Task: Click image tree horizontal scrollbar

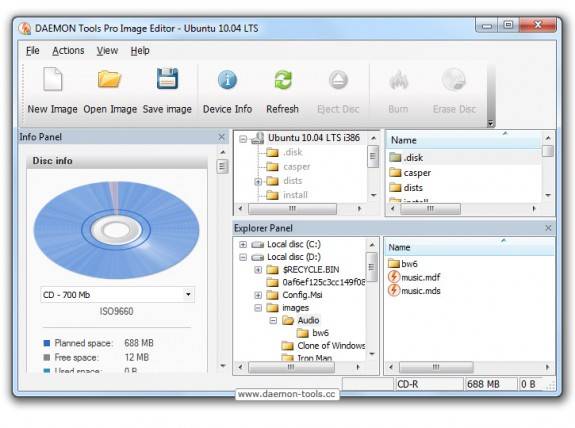Action: pos(292,209)
